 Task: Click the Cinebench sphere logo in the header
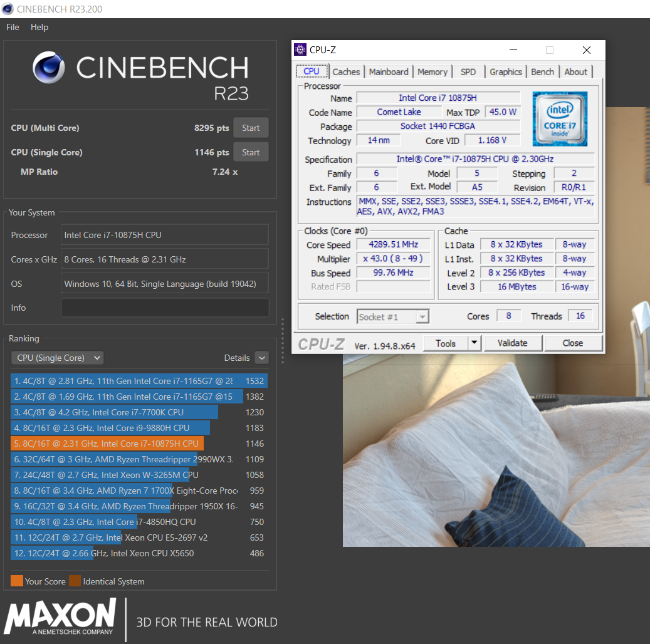click(x=49, y=67)
